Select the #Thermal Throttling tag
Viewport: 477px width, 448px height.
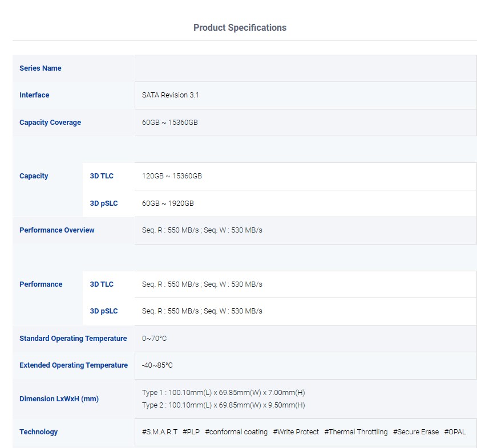(355, 432)
